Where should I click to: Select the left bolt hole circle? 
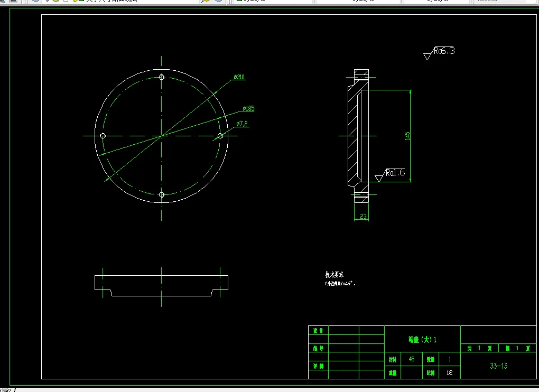103,136
